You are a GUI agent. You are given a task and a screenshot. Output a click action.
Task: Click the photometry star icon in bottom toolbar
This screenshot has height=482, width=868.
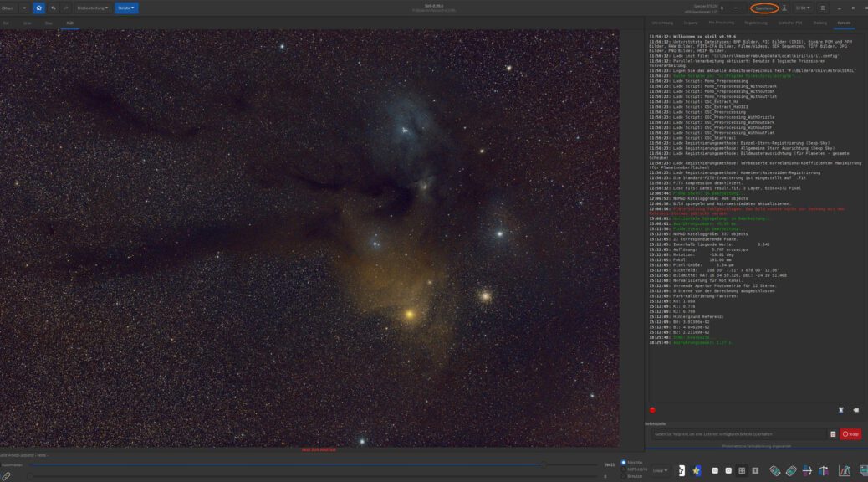coord(696,470)
